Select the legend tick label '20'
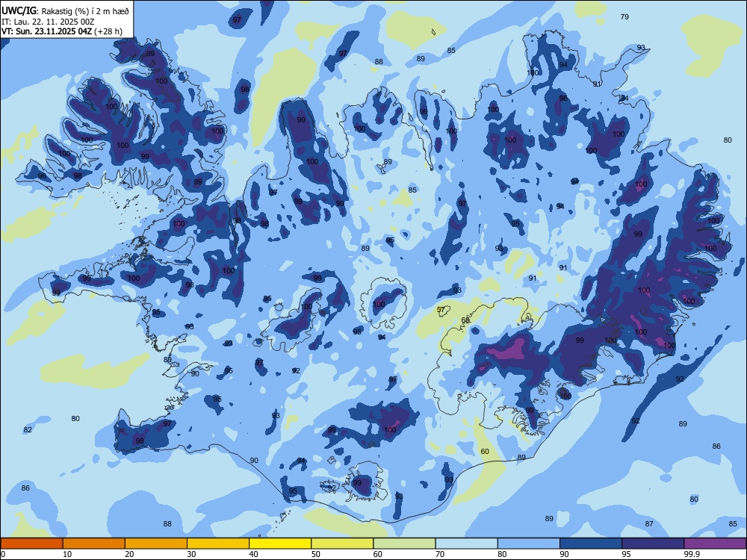 point(129,554)
